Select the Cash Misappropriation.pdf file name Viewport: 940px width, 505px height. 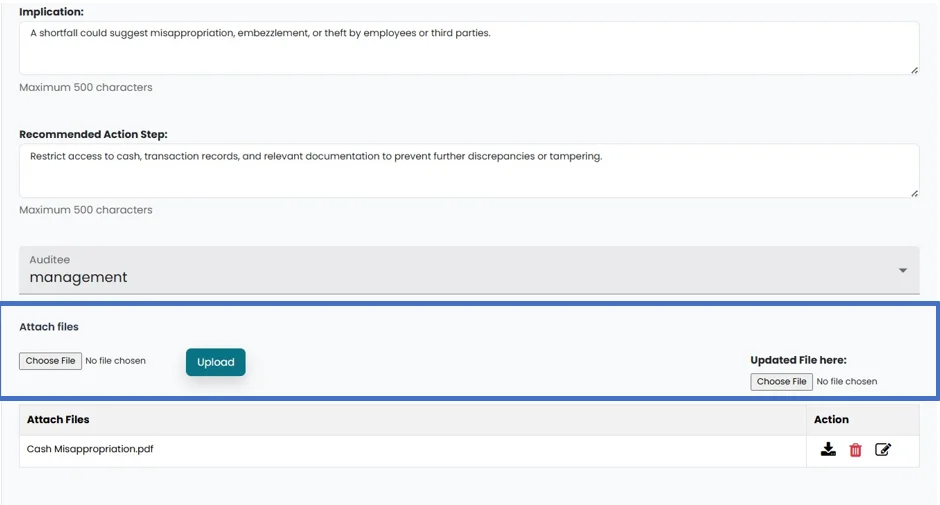[90, 449]
